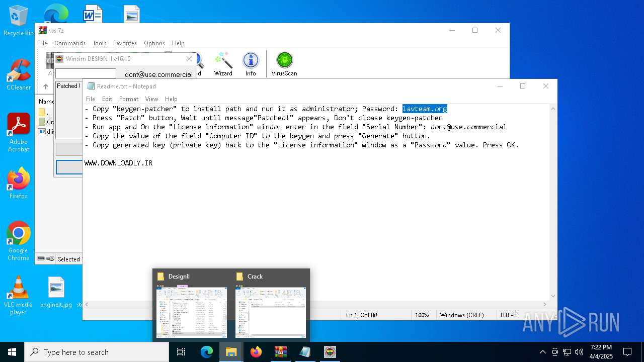Image resolution: width=644 pixels, height=362 pixels.
Task: Open the notifications action center
Action: coord(627,352)
